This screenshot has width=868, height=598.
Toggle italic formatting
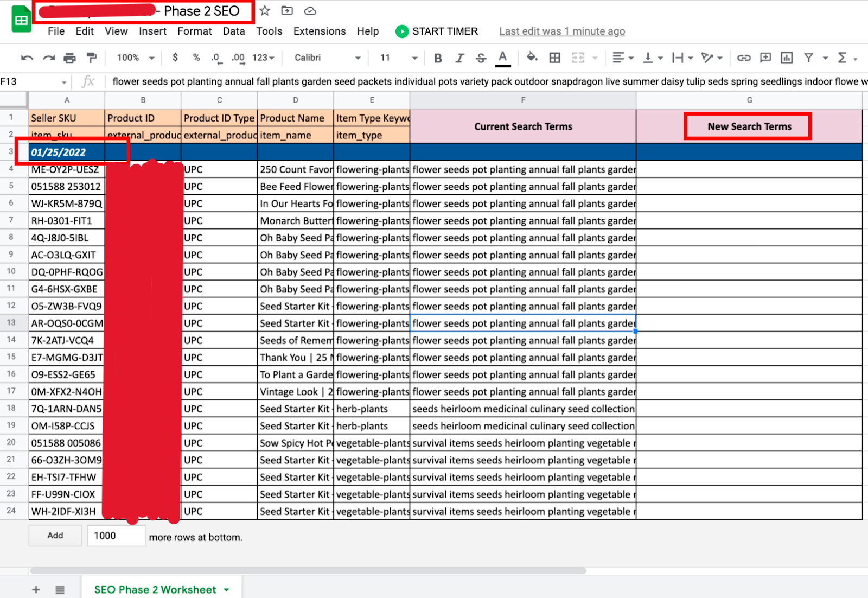[x=459, y=58]
